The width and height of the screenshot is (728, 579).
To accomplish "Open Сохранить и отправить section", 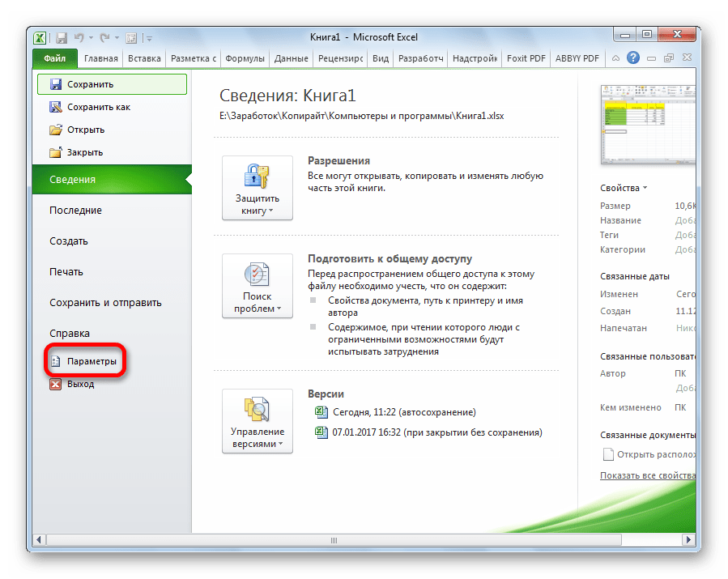I will 112,302.
